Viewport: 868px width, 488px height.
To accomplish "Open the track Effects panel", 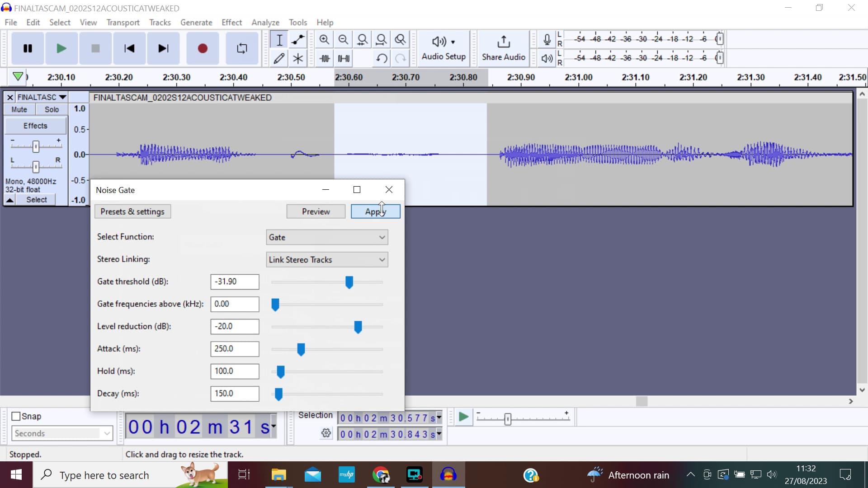I will tap(35, 126).
